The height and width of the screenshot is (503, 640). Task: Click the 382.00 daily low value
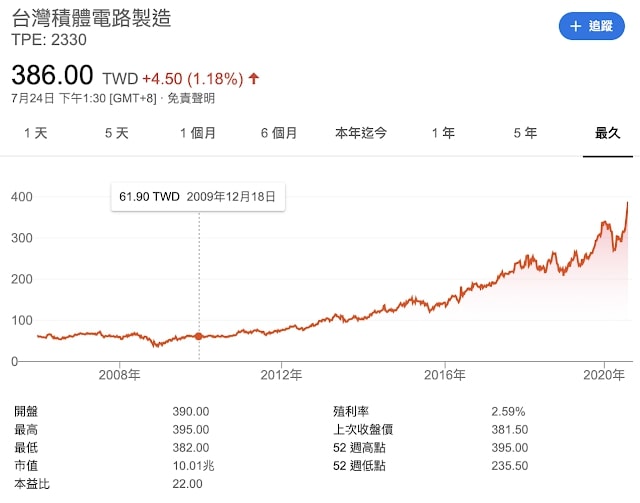pyautogui.click(x=191, y=447)
